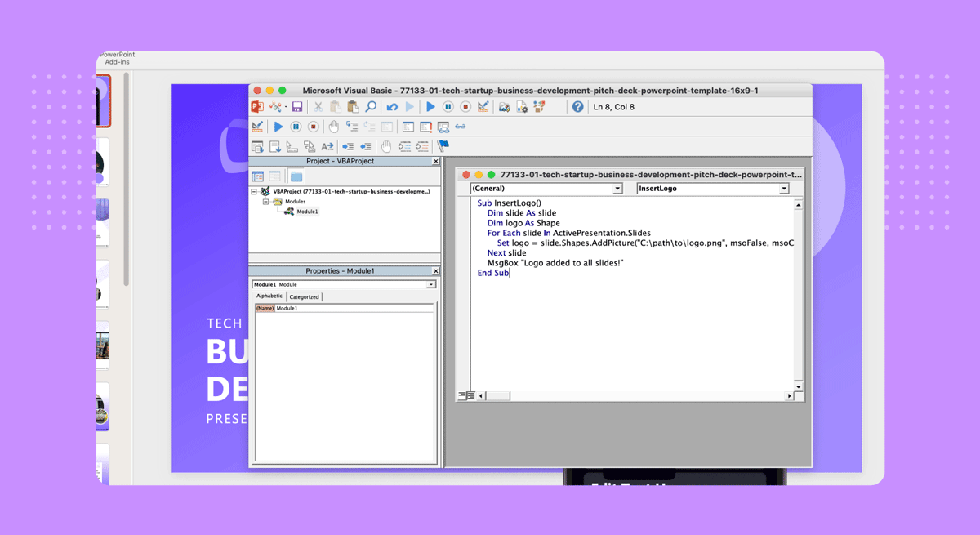980x535 pixels.
Task: Click 'For Each slide In ActivePresentation.Slides' line
Action: pyautogui.click(x=569, y=233)
